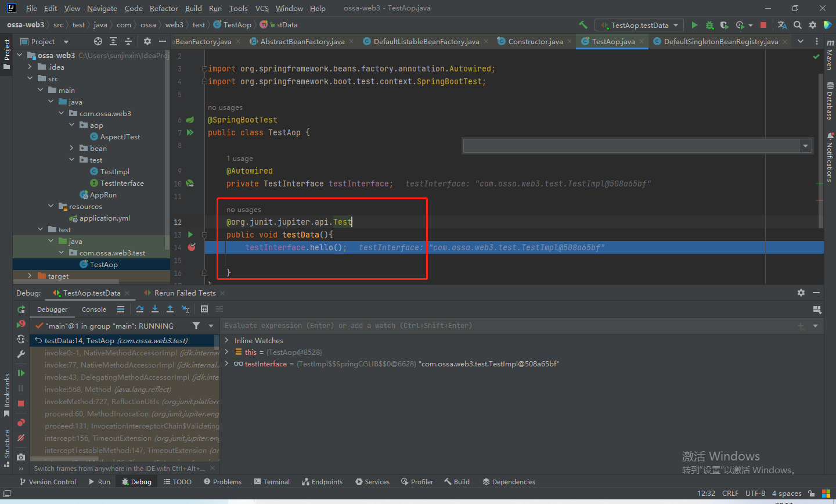Open the Navigate menu

pyautogui.click(x=102, y=8)
